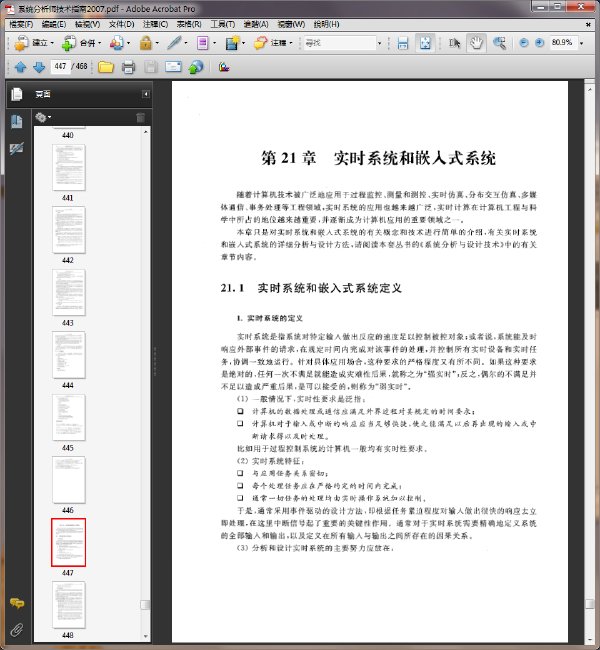Open the 文件(D) menu
This screenshot has width=600, height=650.
(121, 24)
